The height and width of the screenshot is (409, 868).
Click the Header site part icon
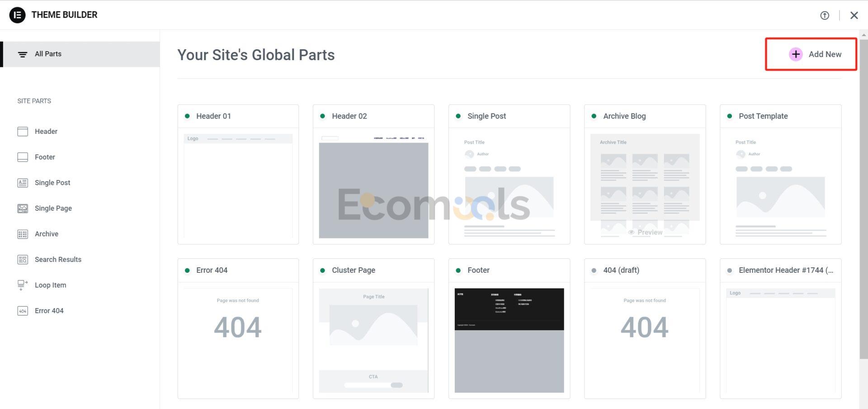(x=23, y=132)
